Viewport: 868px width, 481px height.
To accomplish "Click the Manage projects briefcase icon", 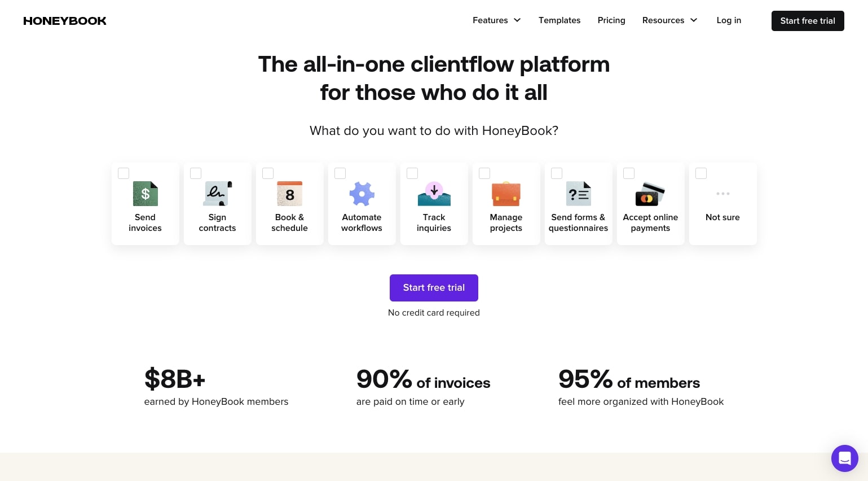I will [506, 194].
